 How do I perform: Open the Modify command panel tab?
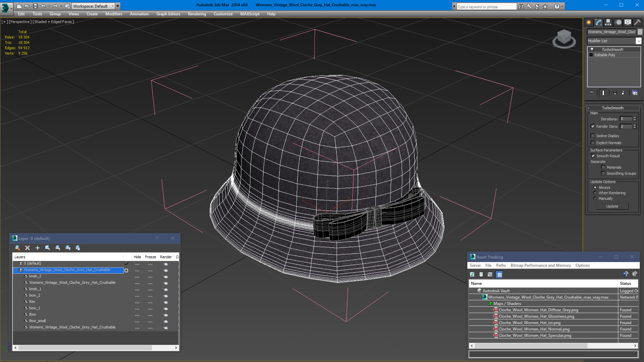tap(599, 23)
